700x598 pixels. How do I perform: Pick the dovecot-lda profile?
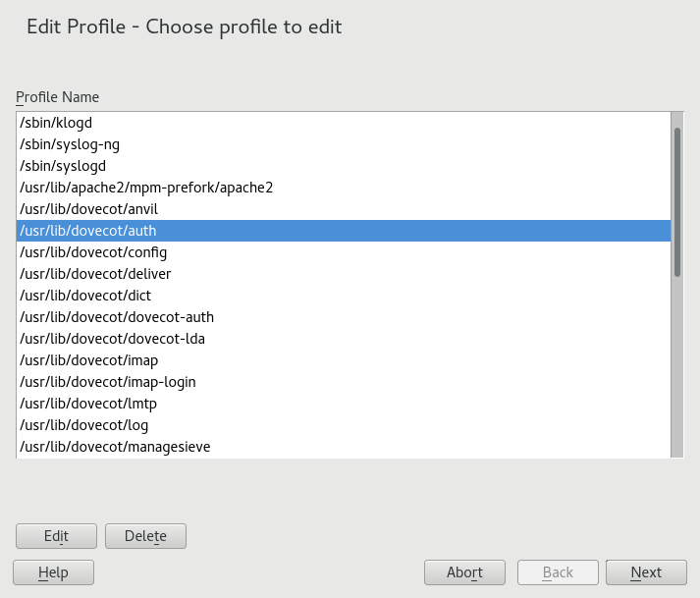112,339
